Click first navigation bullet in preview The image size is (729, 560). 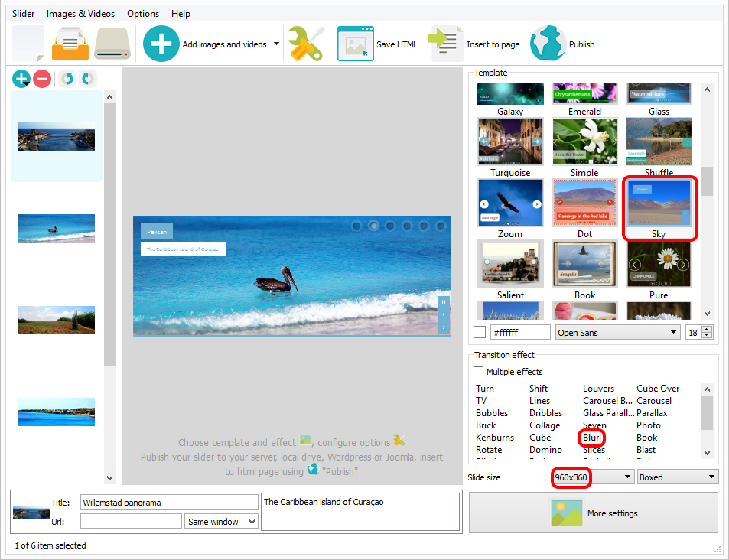click(x=356, y=226)
